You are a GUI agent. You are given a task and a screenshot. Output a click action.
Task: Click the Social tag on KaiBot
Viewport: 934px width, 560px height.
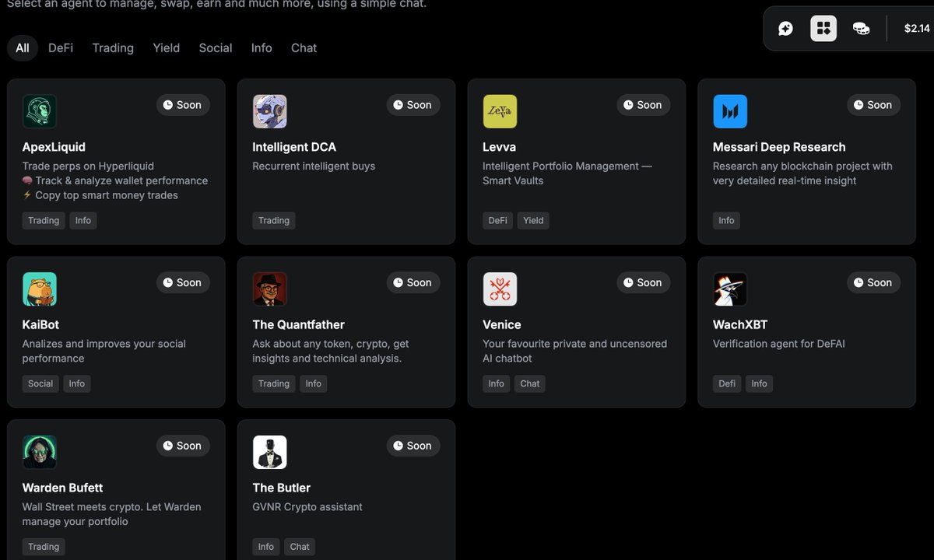click(x=40, y=383)
